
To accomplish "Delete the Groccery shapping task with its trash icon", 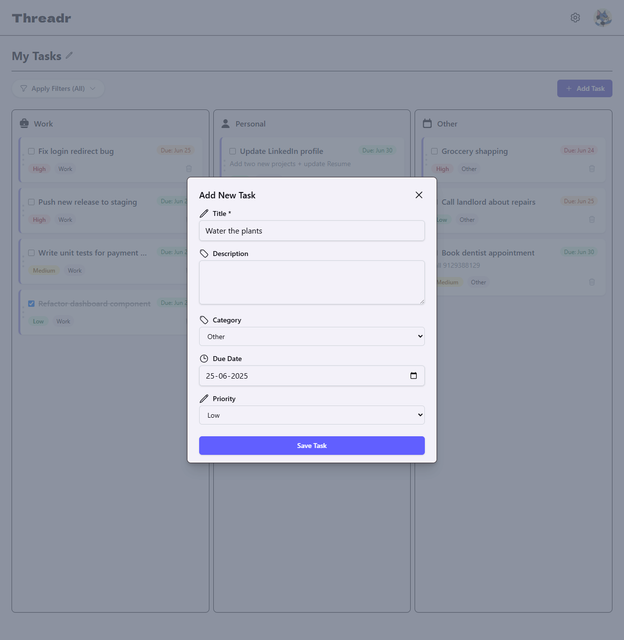I will pos(592,169).
